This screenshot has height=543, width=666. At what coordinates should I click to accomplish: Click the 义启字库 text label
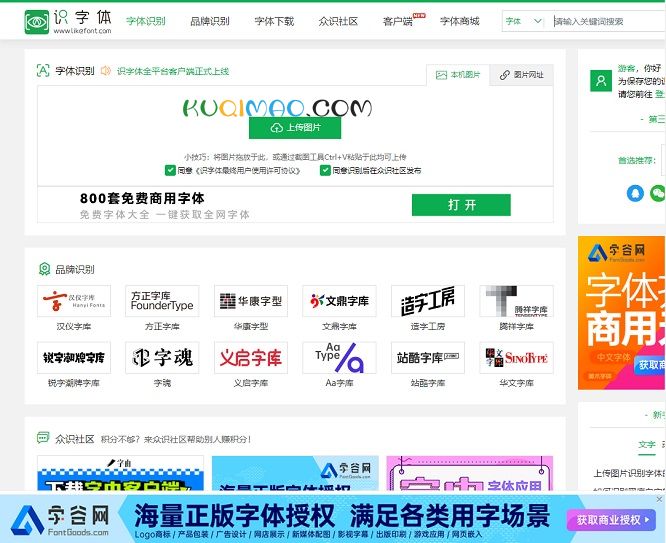pos(251,383)
